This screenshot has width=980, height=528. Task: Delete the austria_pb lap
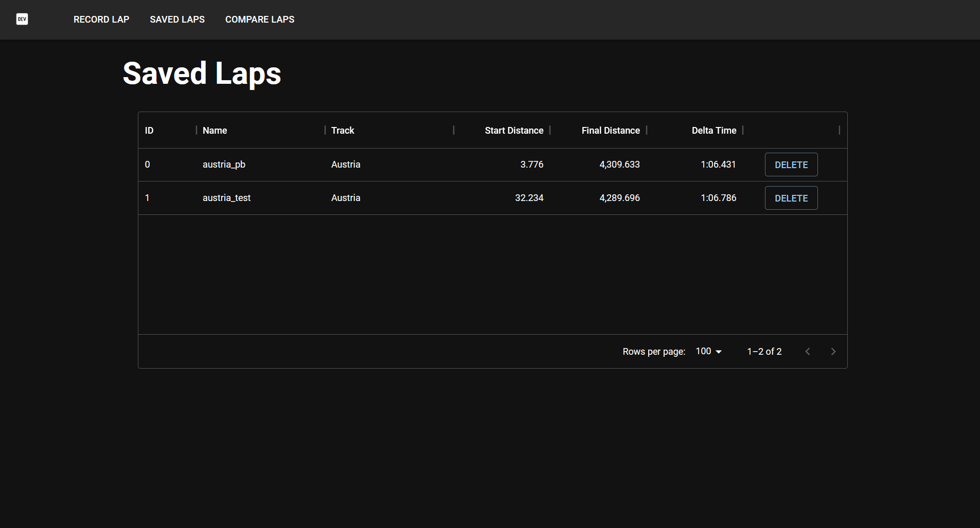tap(791, 165)
